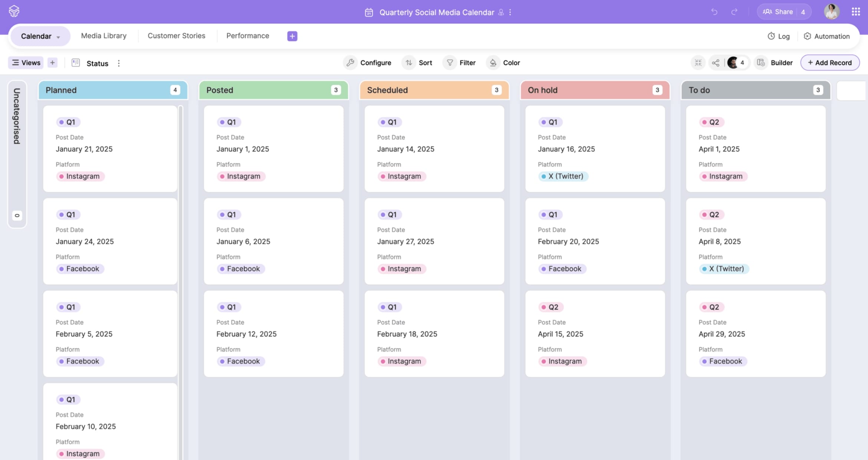This screenshot has width=868, height=460.
Task: Click the undo arrow icon
Action: (714, 12)
